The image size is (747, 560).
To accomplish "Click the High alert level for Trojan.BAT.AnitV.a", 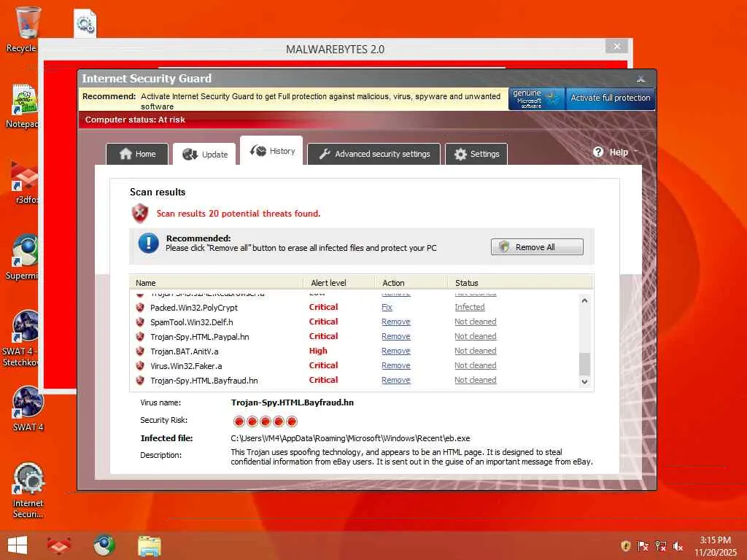I will (318, 351).
